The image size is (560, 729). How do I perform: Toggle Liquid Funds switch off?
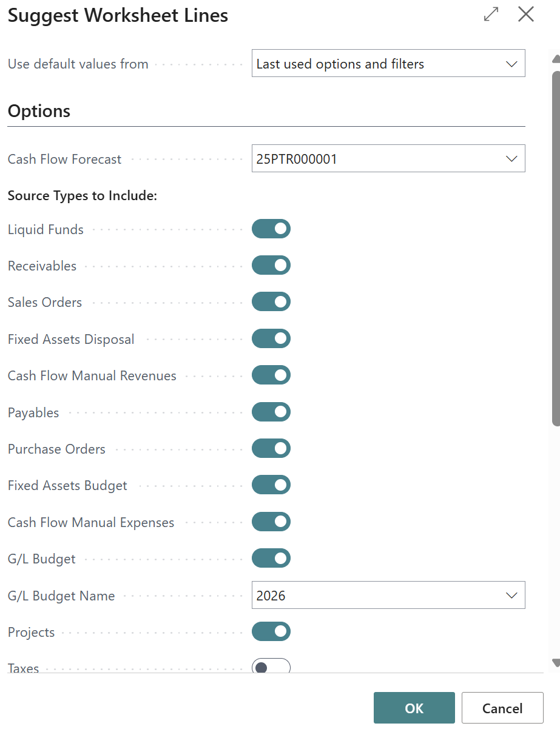point(271,229)
